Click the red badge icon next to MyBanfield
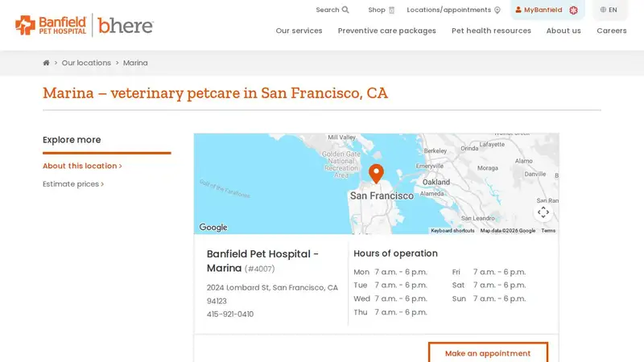This screenshot has width=644, height=362. click(x=574, y=10)
